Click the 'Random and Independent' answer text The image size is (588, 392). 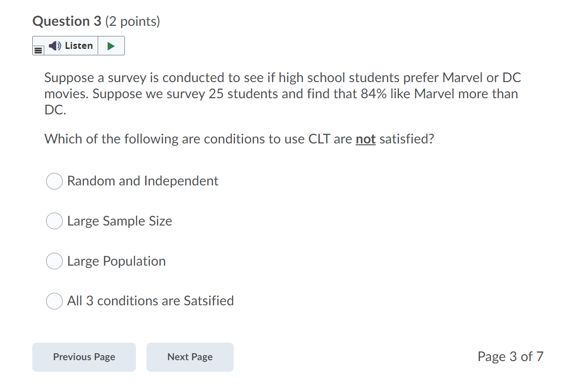[x=142, y=181]
